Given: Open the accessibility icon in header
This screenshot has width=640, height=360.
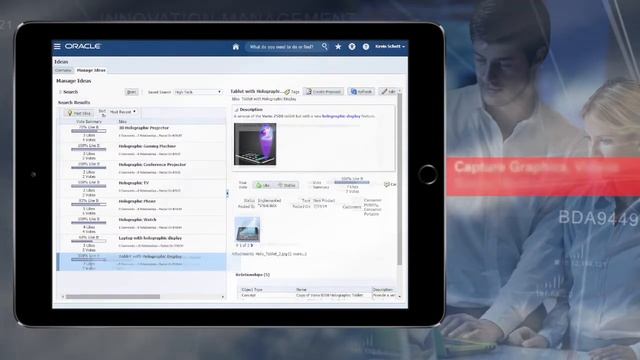Looking at the screenshot, I should pyautogui.click(x=352, y=47).
